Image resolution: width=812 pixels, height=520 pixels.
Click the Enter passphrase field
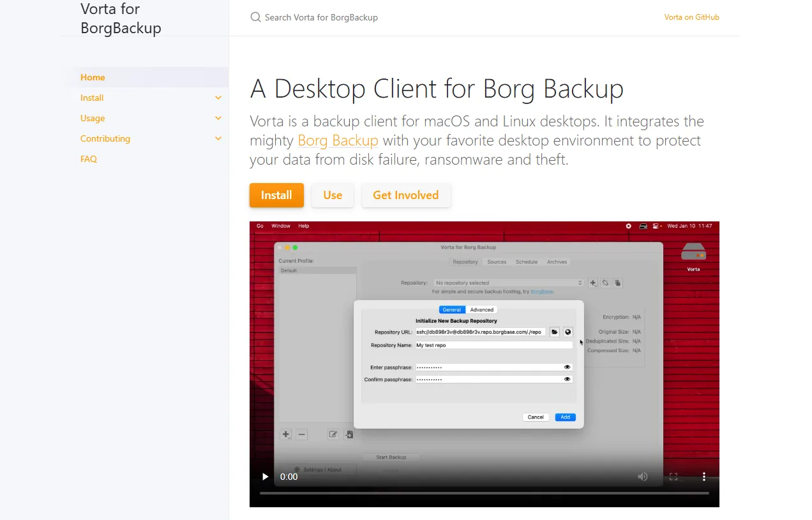click(493, 367)
